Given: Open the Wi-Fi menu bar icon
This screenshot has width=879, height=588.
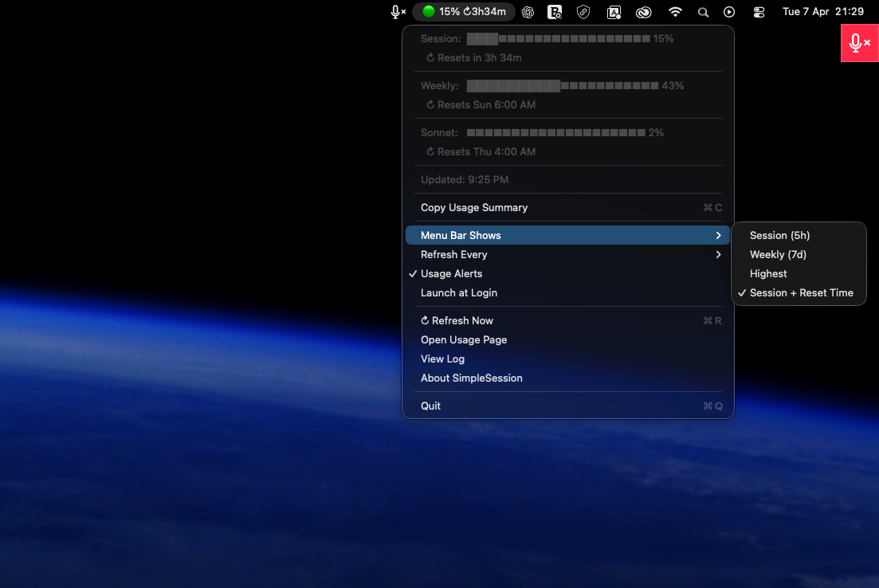Looking at the screenshot, I should click(675, 12).
